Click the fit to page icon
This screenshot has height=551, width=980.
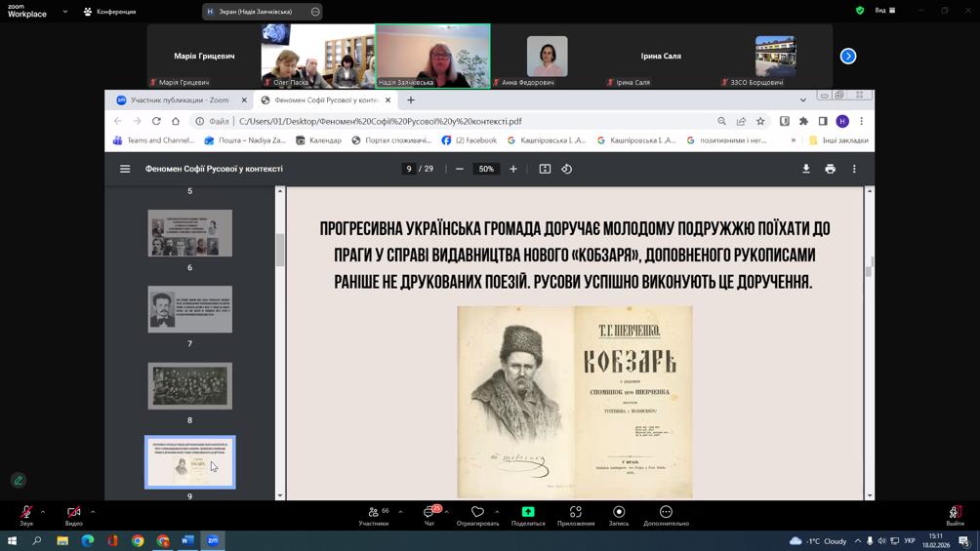coord(545,169)
